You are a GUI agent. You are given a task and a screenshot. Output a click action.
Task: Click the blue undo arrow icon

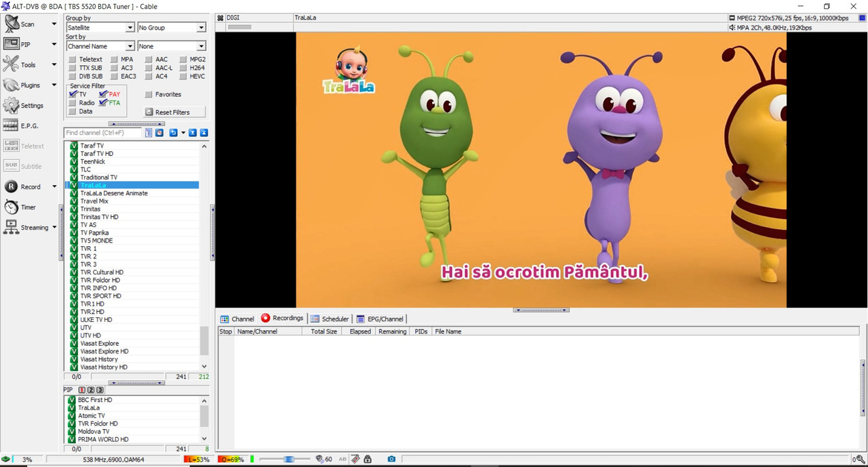[174, 133]
